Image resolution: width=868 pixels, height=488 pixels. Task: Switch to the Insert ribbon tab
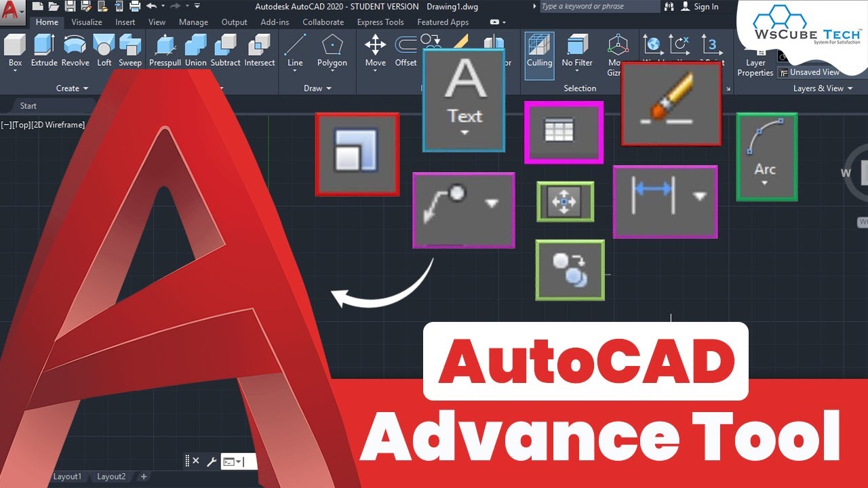click(125, 22)
